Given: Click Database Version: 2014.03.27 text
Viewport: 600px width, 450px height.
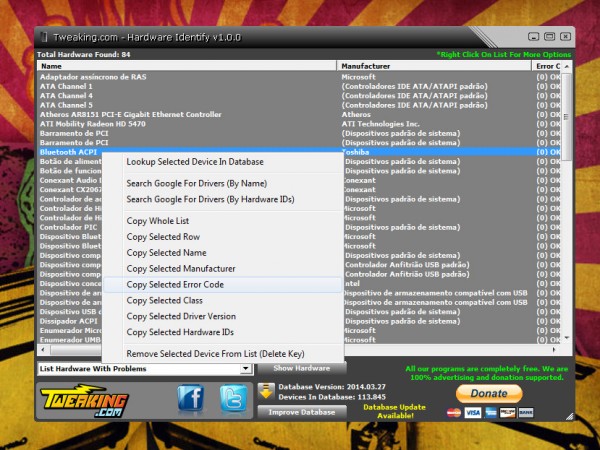Looking at the screenshot, I should 332,387.
